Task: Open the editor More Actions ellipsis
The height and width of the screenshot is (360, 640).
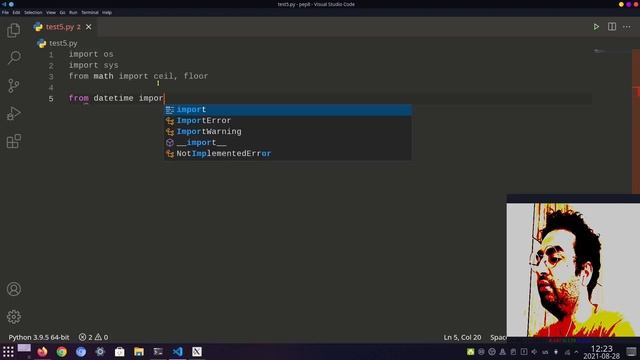Action: pyautogui.click(x=627, y=27)
